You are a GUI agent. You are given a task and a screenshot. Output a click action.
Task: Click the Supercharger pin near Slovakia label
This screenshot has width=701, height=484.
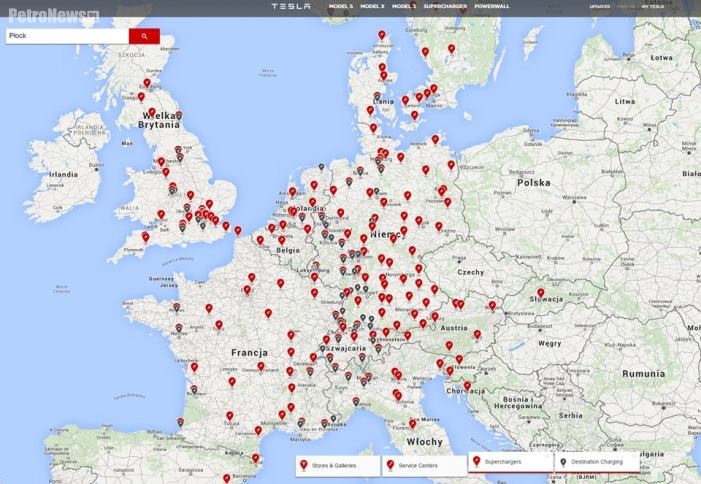click(x=540, y=294)
